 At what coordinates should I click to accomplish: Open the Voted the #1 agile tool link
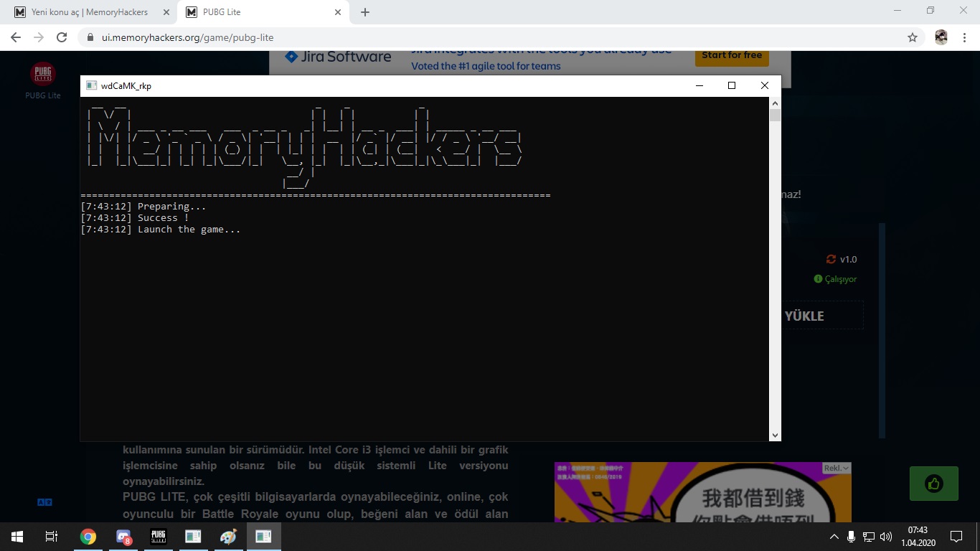(x=486, y=66)
